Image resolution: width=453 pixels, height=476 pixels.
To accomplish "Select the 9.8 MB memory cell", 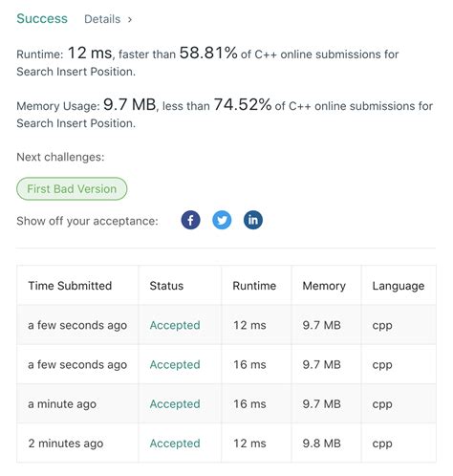I will [321, 444].
